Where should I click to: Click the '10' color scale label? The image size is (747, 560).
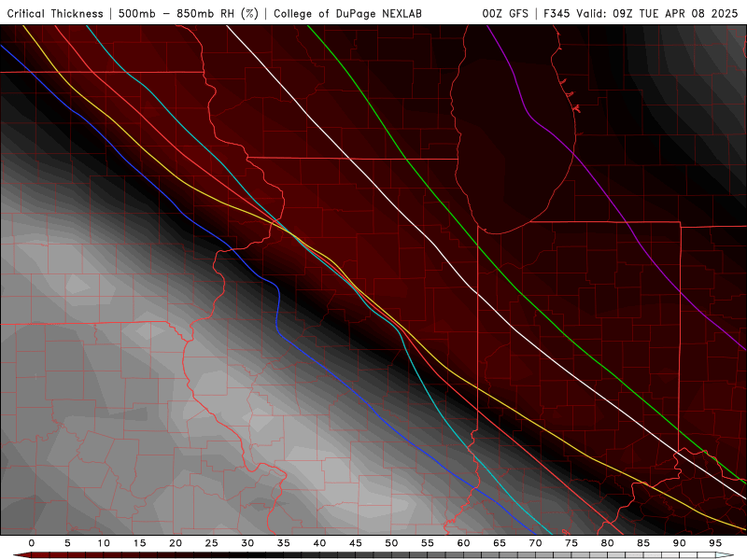[x=104, y=543]
